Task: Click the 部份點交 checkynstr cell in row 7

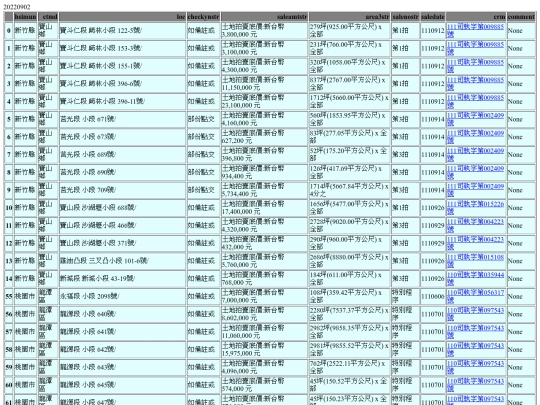Action: tap(203, 155)
